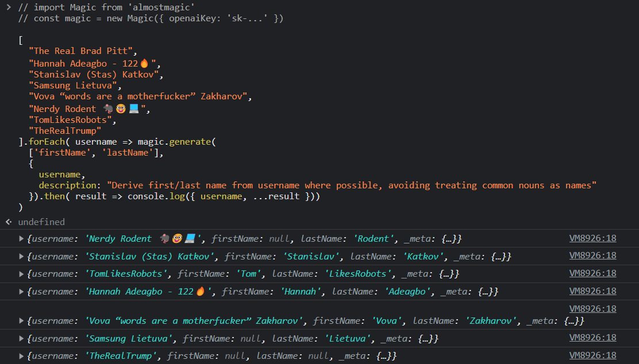Click firstName value 'Vova' in output

coord(387,321)
